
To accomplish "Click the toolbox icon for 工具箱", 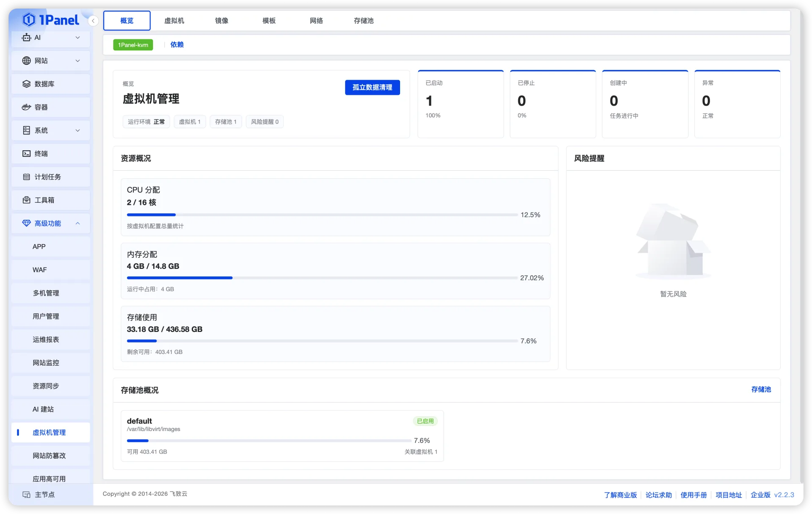I will tap(26, 200).
